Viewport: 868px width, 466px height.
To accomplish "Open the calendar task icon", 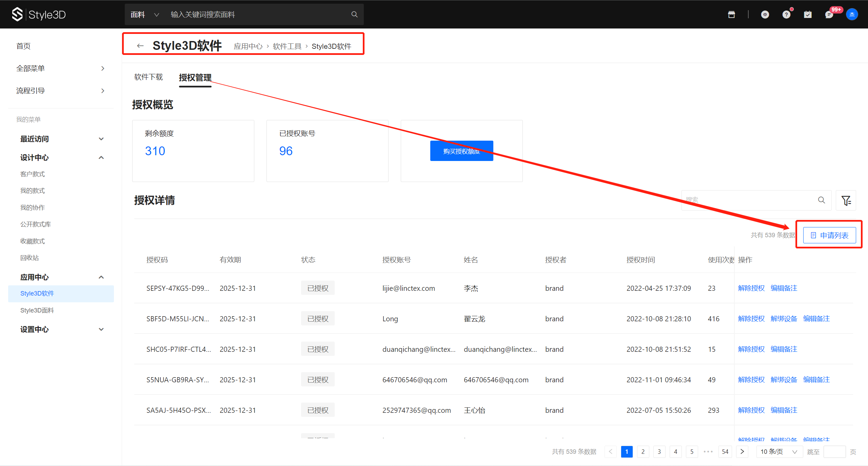I will click(808, 14).
